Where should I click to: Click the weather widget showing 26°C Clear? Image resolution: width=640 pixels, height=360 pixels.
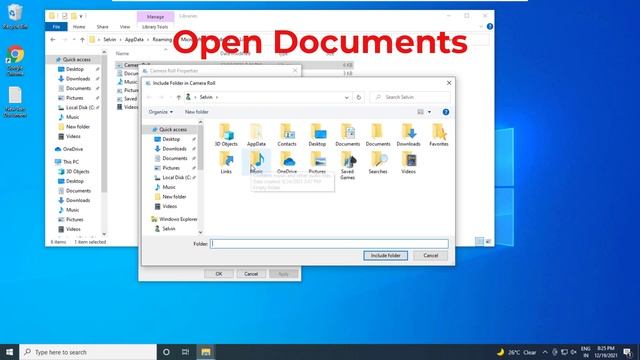click(x=517, y=352)
